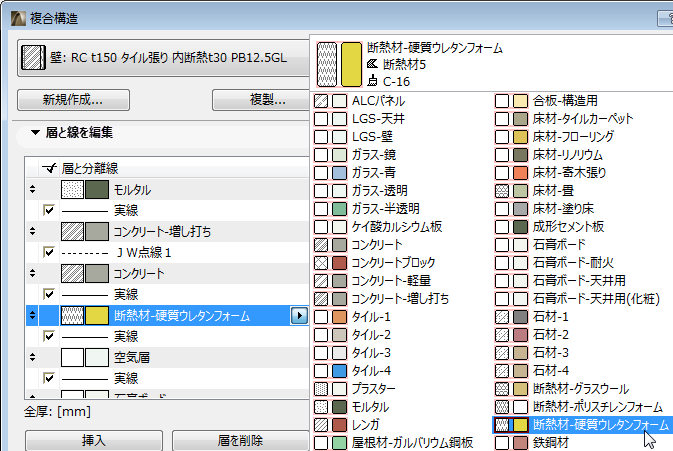Click the composite wall preview icon
Image resolution: width=673 pixels, height=451 pixels.
[33, 58]
